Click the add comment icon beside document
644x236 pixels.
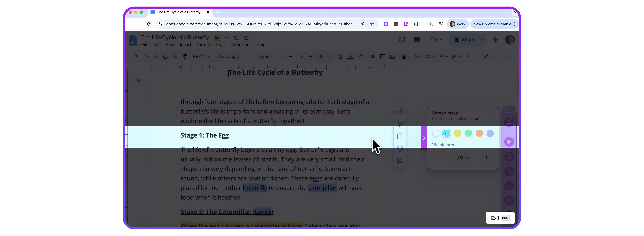click(x=400, y=136)
